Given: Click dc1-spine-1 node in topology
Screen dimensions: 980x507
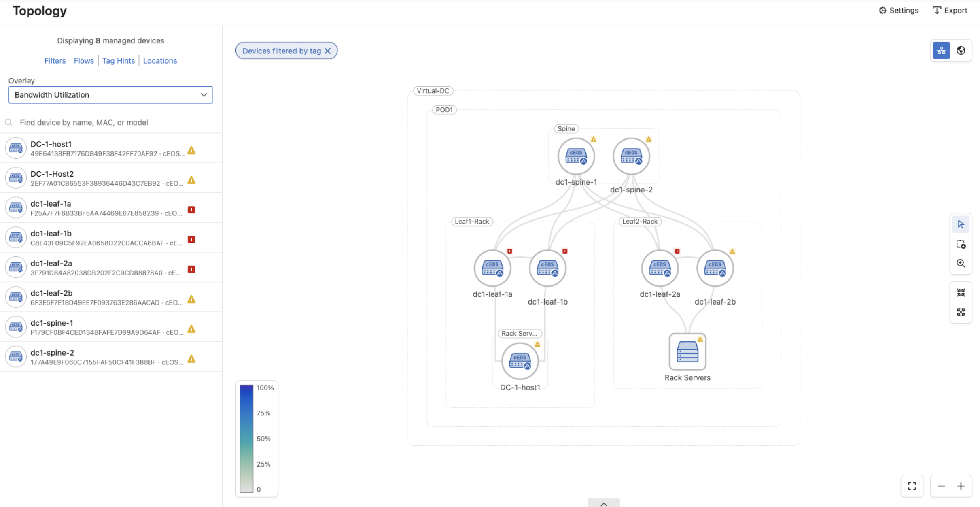Looking at the screenshot, I should tap(576, 156).
